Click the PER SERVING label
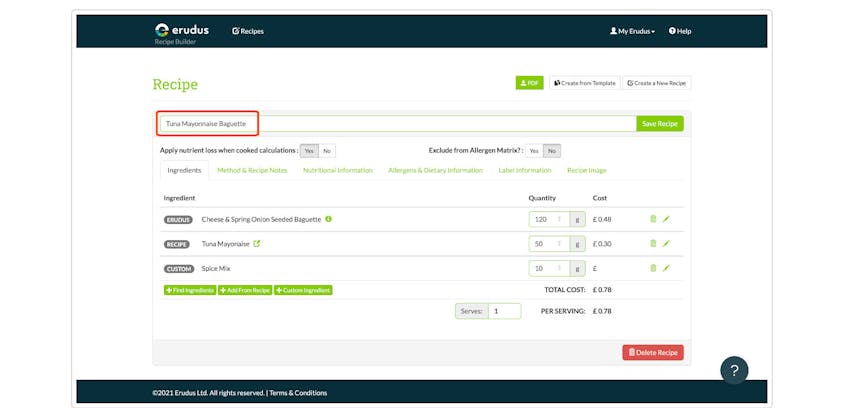 563,312
